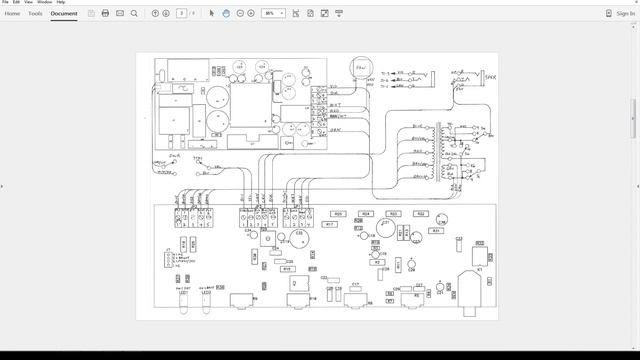Go to the next page with the down arrow
This screenshot has height=360, width=640.
(166, 13)
